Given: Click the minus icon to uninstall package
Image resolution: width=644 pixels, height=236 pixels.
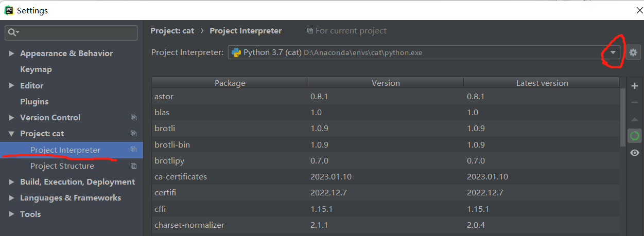Looking at the screenshot, I should tap(635, 103).
